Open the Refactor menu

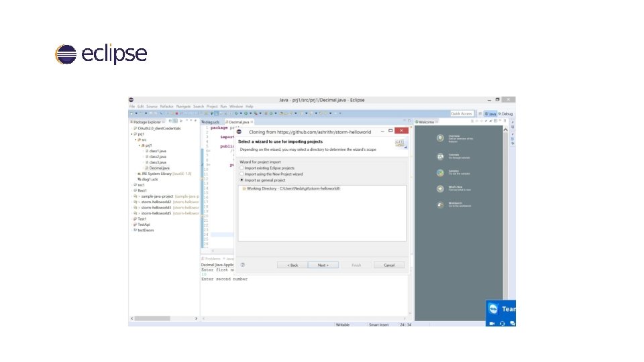(167, 107)
